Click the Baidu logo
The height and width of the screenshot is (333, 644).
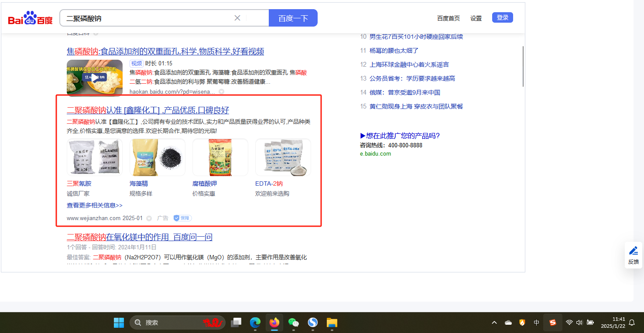pyautogui.click(x=30, y=18)
